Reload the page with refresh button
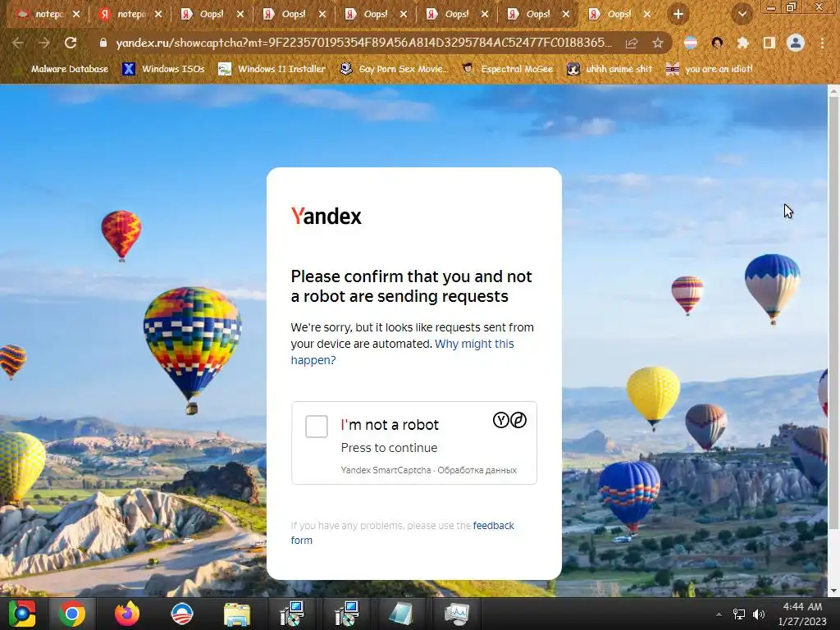Screen dimensions: 840x630 (71, 43)
